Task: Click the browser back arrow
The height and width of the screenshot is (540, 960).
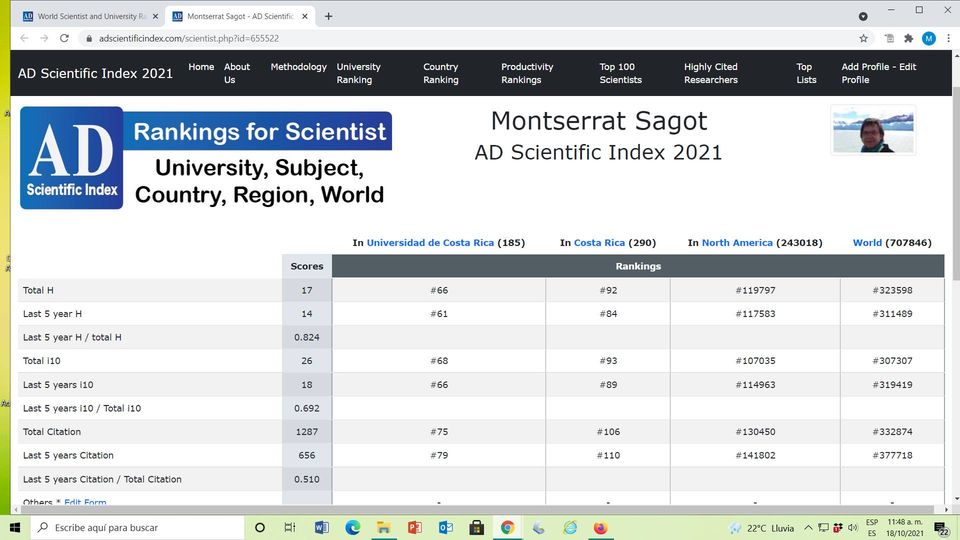Action: [x=24, y=38]
